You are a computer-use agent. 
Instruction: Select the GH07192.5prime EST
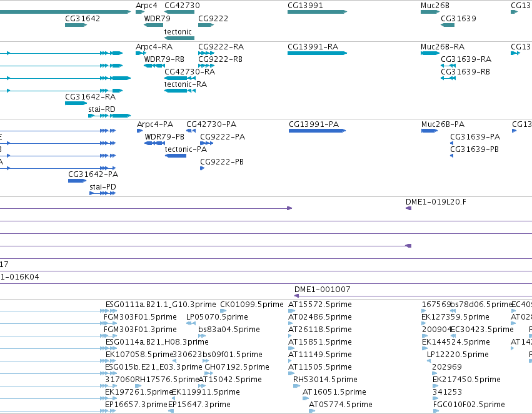[209, 374]
